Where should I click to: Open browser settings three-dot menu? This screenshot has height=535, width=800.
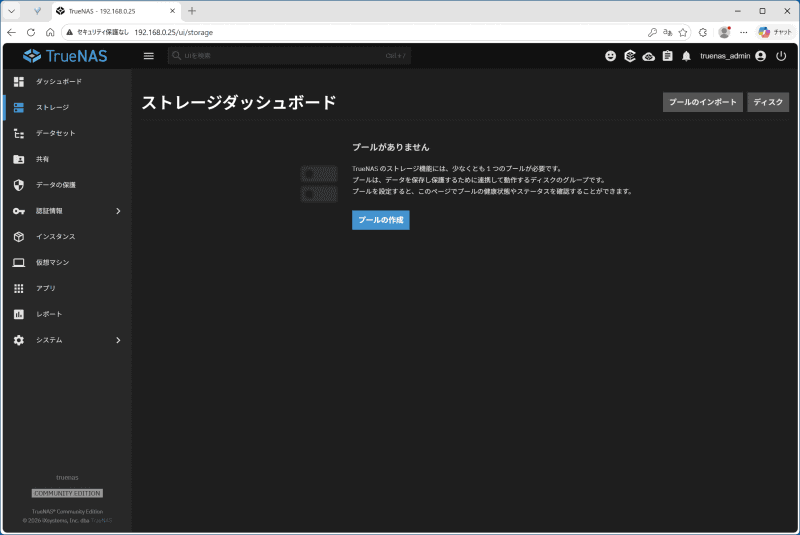pyautogui.click(x=744, y=32)
